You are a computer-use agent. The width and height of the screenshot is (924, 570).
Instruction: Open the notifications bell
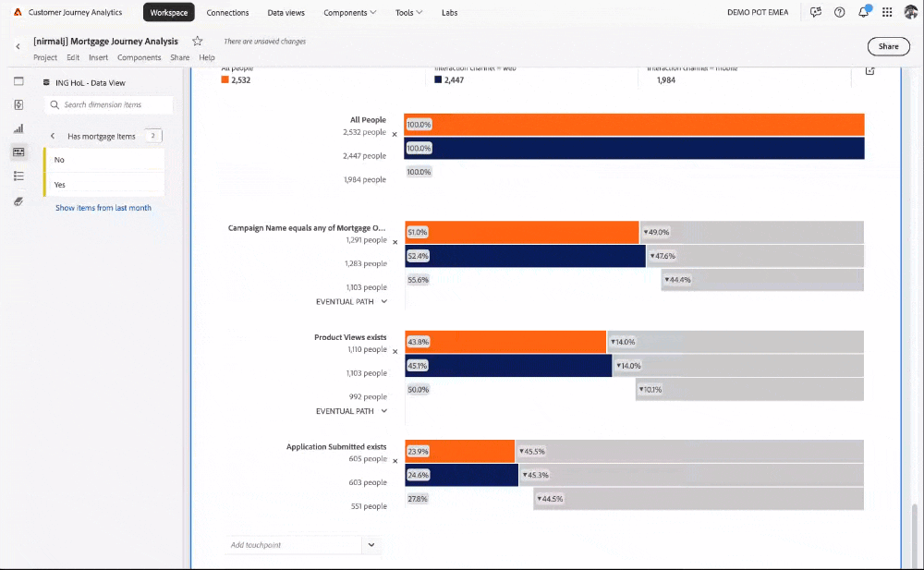click(863, 12)
